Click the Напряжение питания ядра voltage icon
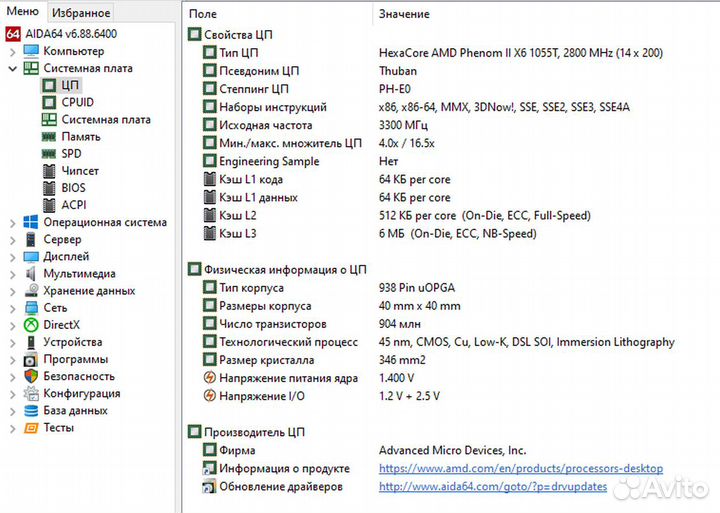The image size is (720, 513). pos(209,378)
